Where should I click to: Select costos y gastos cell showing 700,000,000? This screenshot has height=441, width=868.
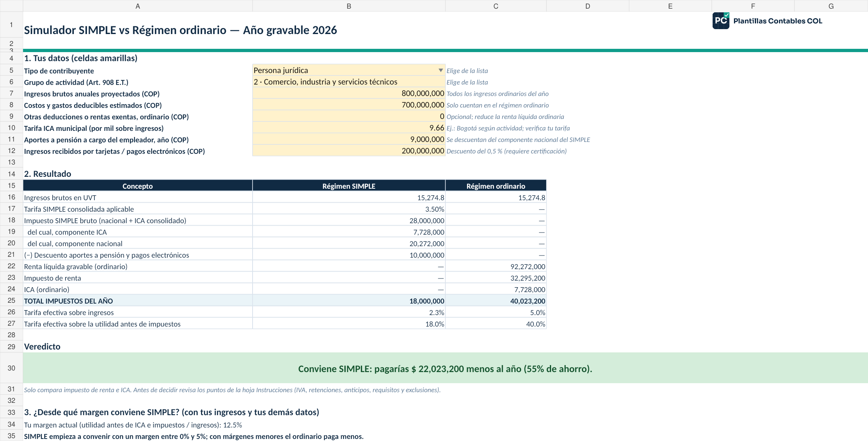point(349,105)
